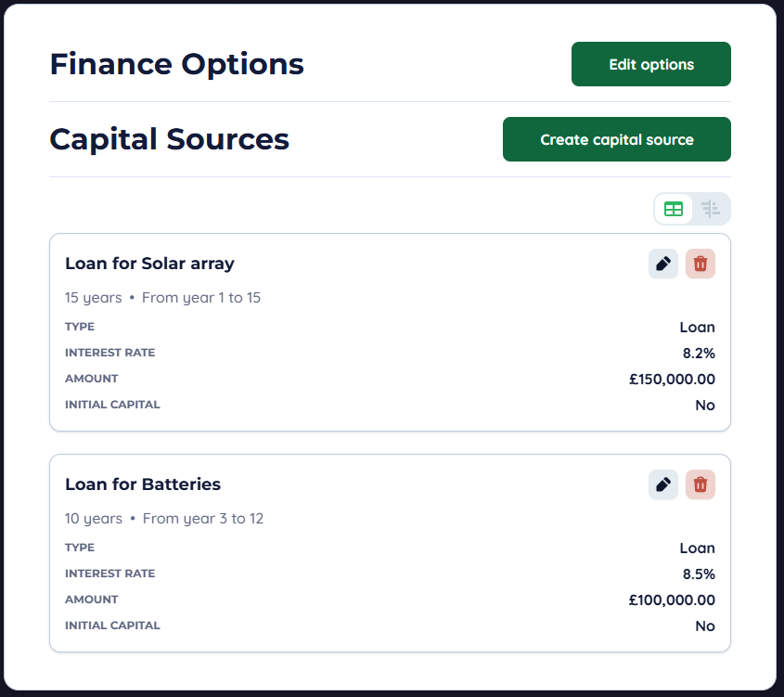Viewport: 784px width, 697px height.
Task: Click the pencil icon for Loan for Solar array
Action: tap(662, 264)
